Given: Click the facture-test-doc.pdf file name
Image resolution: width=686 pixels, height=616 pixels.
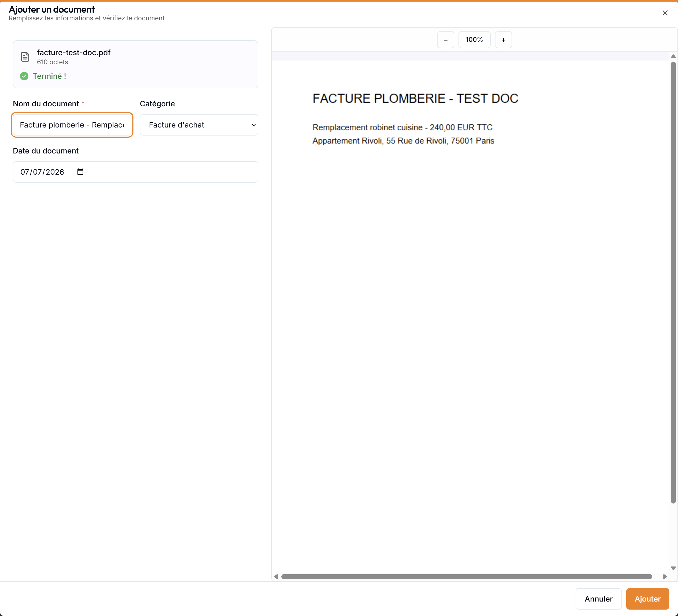Looking at the screenshot, I should tap(74, 52).
